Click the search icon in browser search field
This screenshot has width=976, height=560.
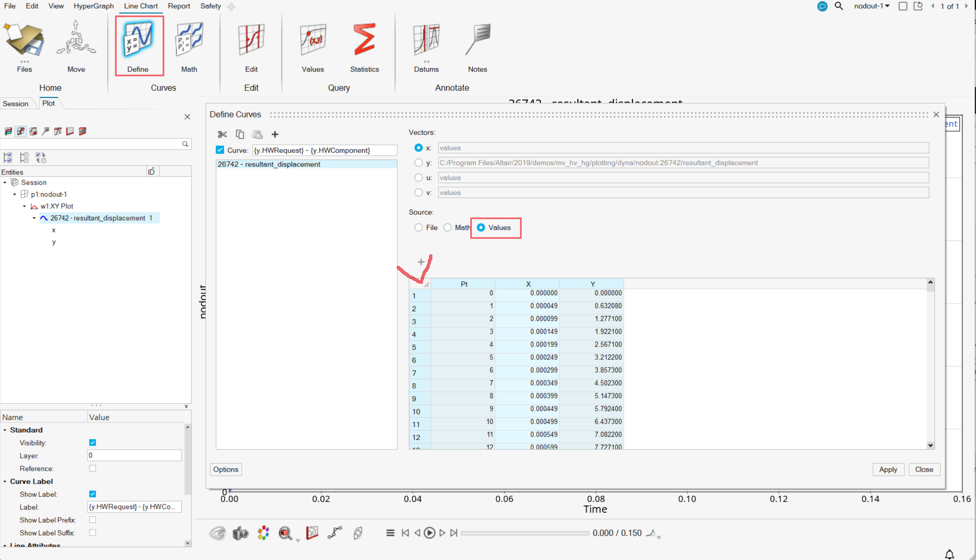pyautogui.click(x=185, y=144)
